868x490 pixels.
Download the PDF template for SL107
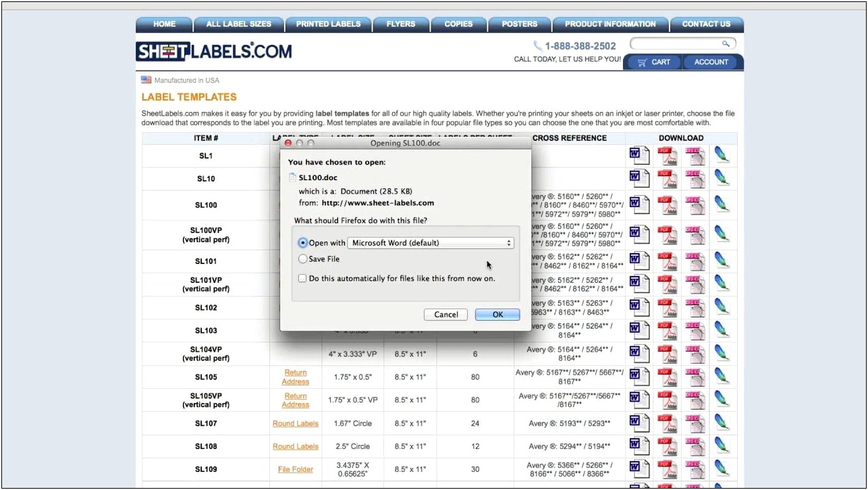668,423
